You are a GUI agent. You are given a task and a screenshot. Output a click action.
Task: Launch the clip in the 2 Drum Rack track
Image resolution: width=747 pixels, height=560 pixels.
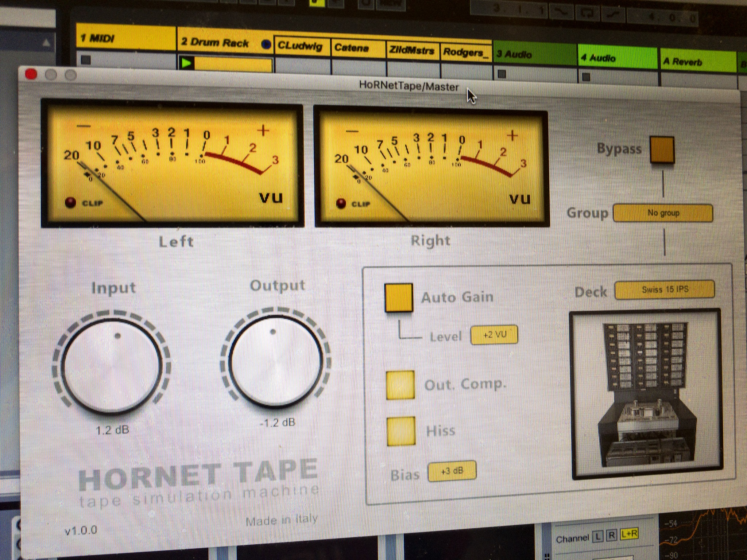click(187, 62)
